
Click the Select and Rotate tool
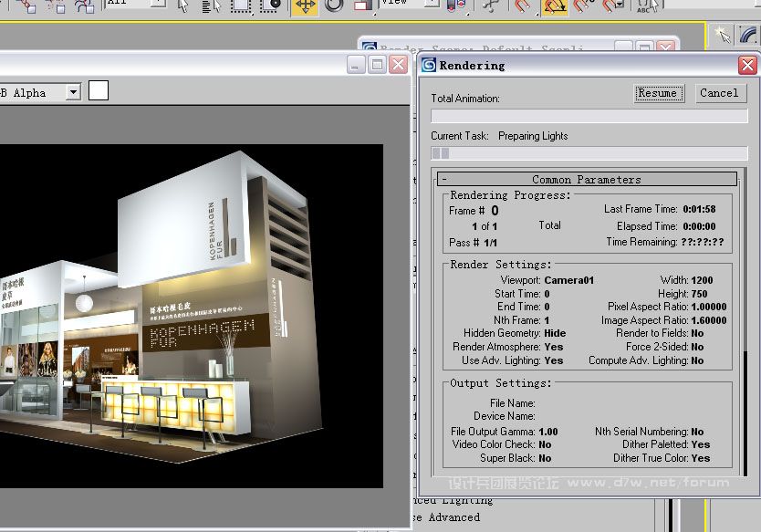[334, 5]
